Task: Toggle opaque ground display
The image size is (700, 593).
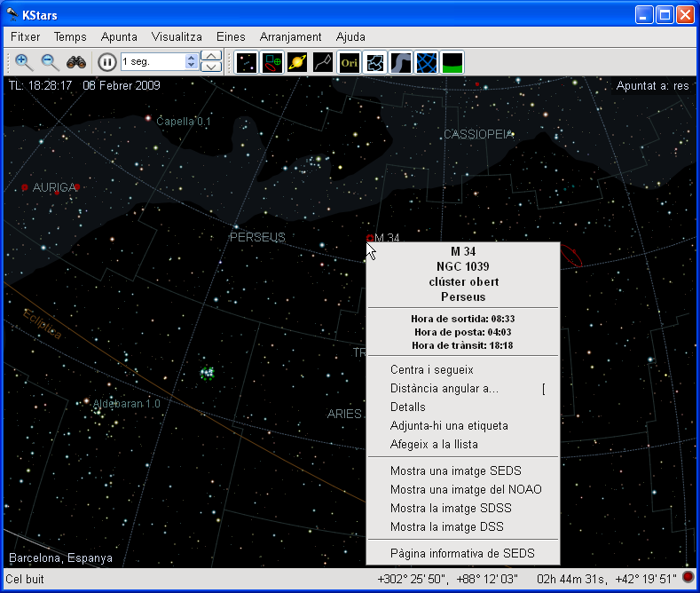Action: click(452, 62)
